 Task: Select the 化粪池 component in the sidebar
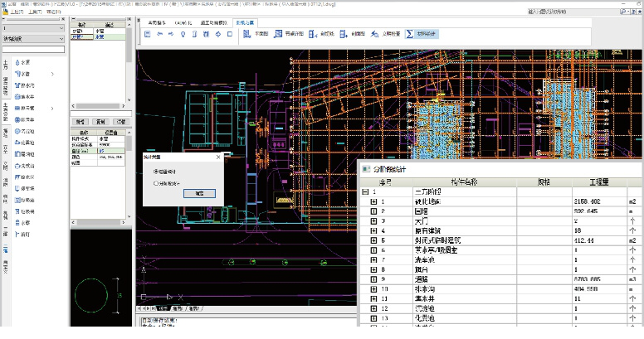tap(25, 143)
